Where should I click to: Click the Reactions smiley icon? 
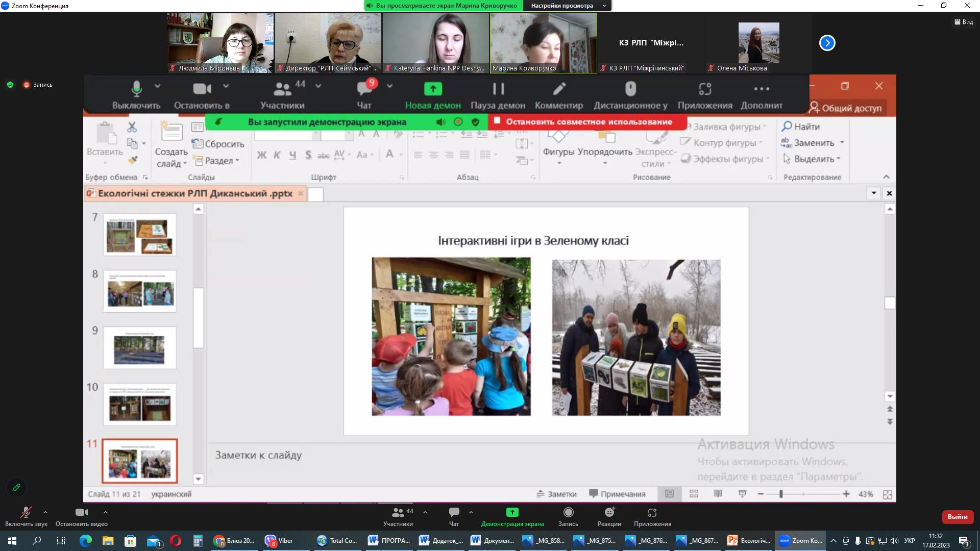tap(609, 512)
